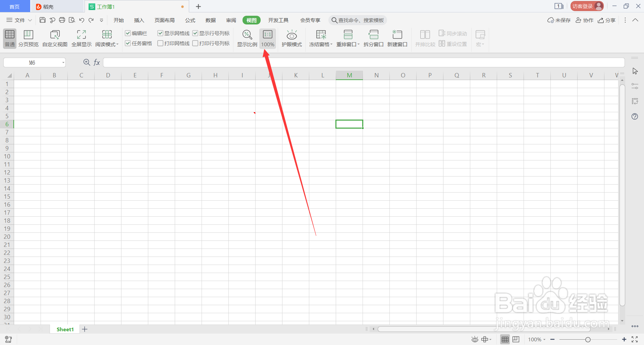Reset zoom with the 100% button

click(x=268, y=38)
